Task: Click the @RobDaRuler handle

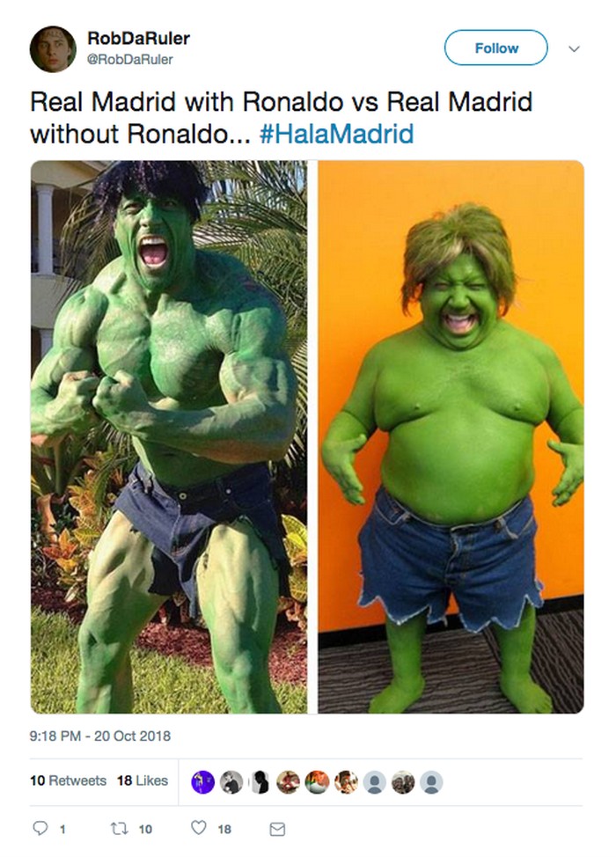Action: click(130, 59)
